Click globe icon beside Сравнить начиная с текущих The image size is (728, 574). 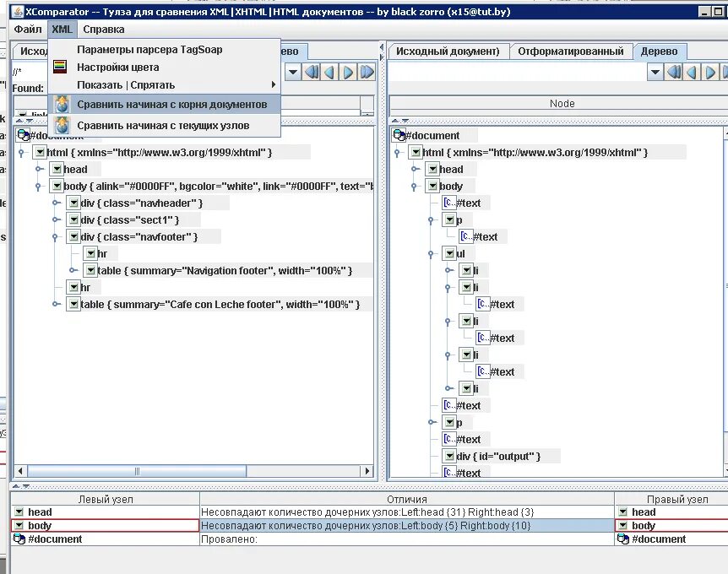tap(62, 125)
